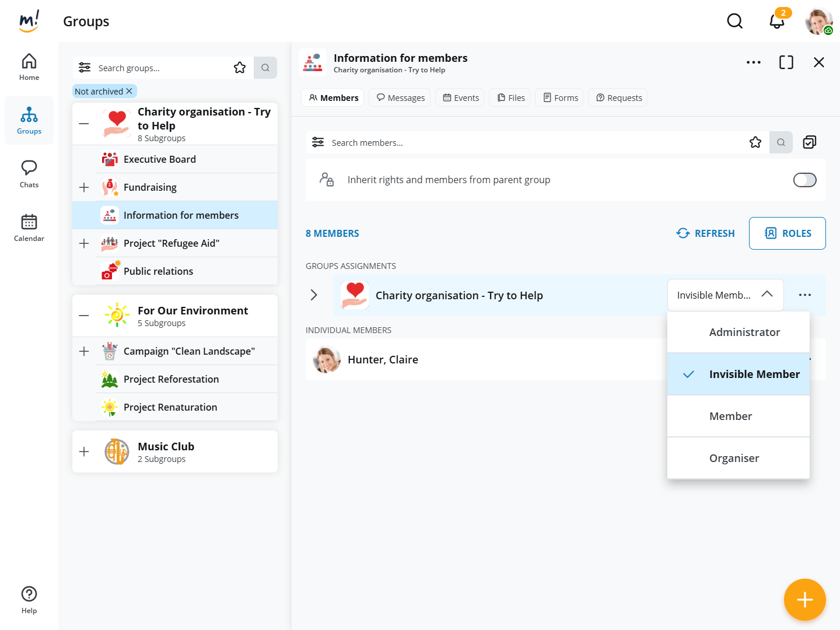Image resolution: width=840 pixels, height=630 pixels.
Task: Click the orange plus add button
Action: (x=804, y=599)
